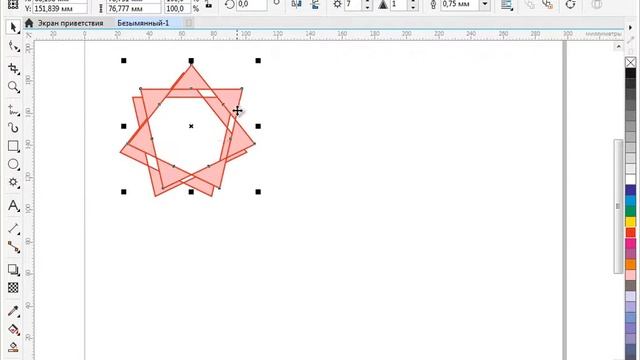Image resolution: width=640 pixels, height=360 pixels.
Task: Select the Interactive Fill bucket tool
Action: pos(13,329)
